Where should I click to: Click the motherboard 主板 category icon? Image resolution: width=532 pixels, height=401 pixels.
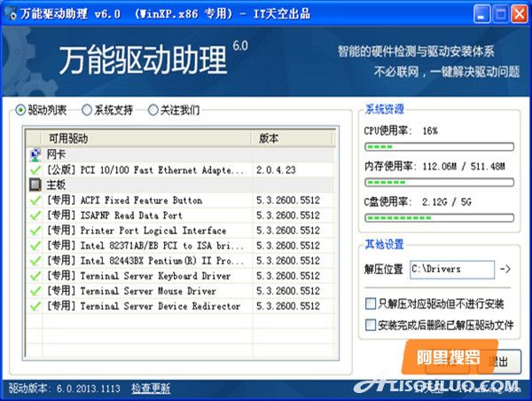35,185
